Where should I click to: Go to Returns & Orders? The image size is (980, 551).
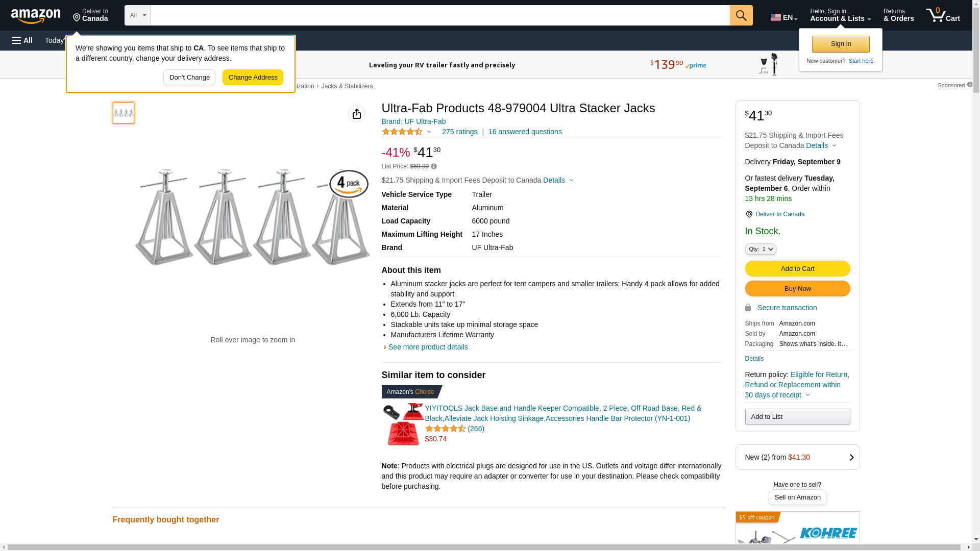(898, 15)
